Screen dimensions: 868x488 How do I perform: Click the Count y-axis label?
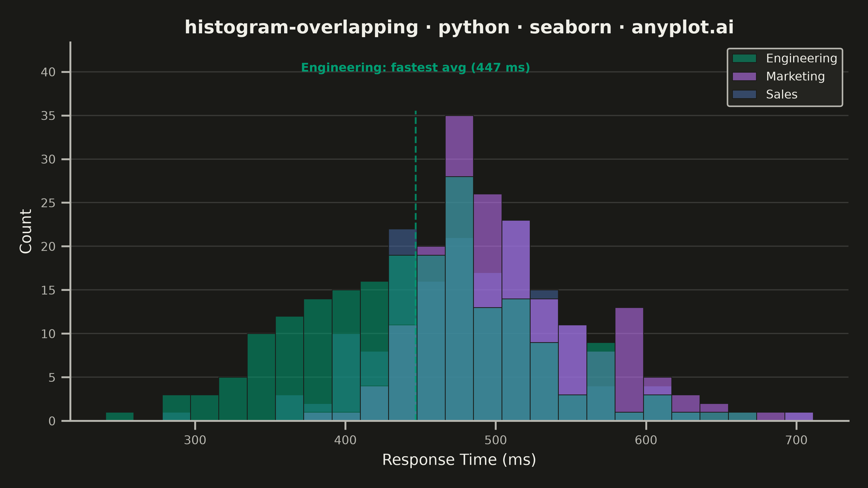click(x=26, y=231)
